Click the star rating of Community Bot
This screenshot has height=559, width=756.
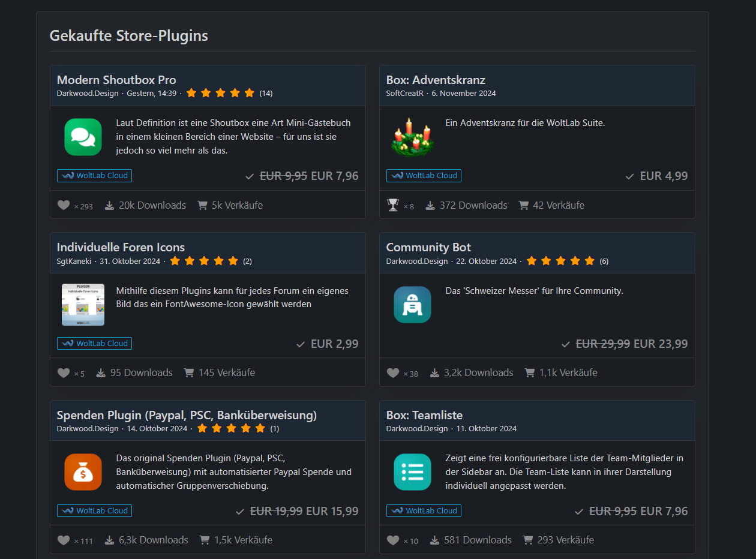point(560,261)
